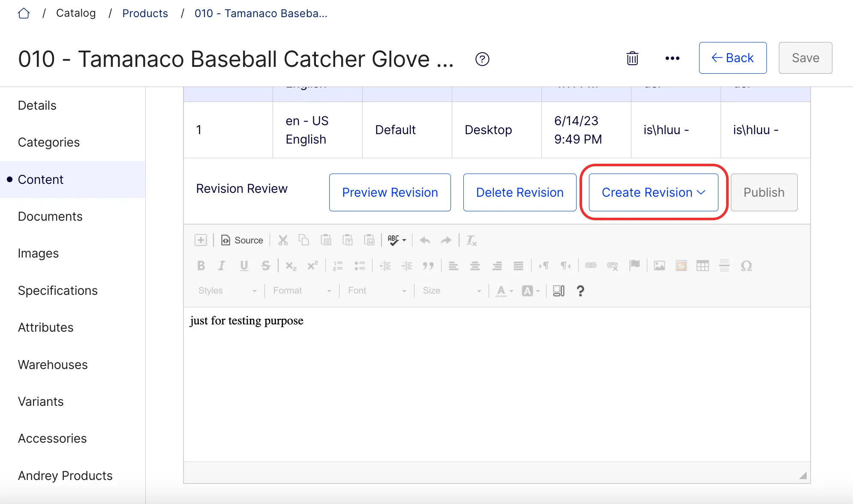Toggle Bold formatting in editor
Screen dimensions: 853x504
(x=201, y=266)
